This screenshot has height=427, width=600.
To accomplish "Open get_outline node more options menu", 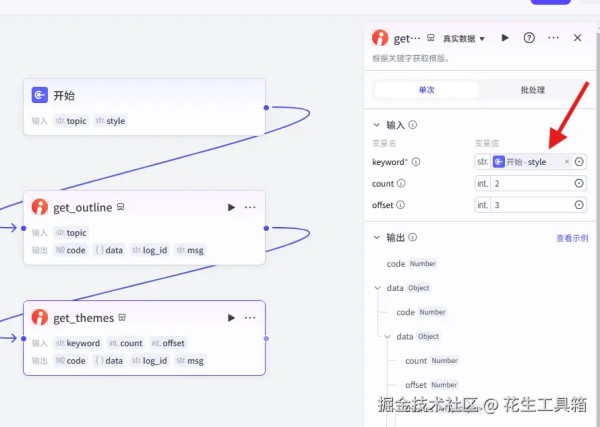I will 250,207.
